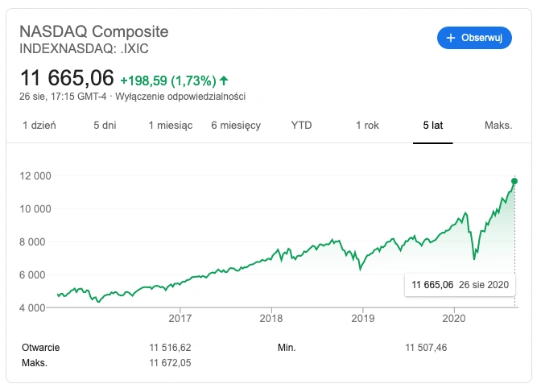The height and width of the screenshot is (392, 541).
Task: Switch to the 1 dzień range tab
Action: pos(39,126)
